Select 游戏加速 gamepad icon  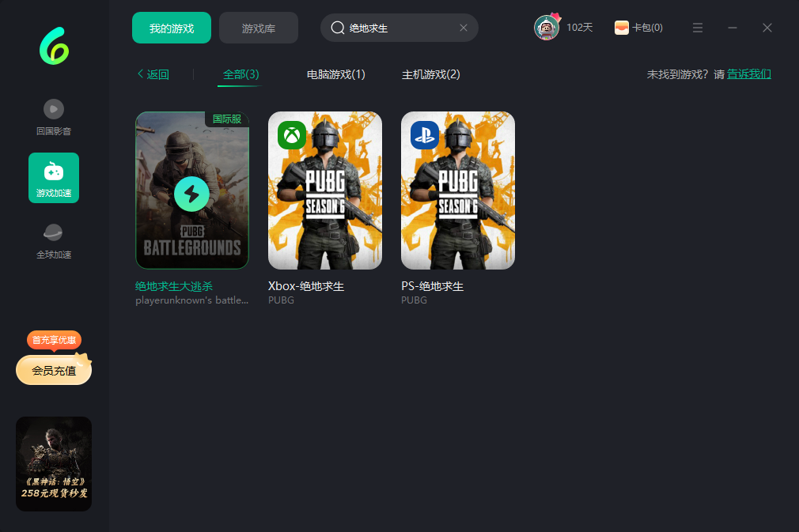tap(54, 172)
